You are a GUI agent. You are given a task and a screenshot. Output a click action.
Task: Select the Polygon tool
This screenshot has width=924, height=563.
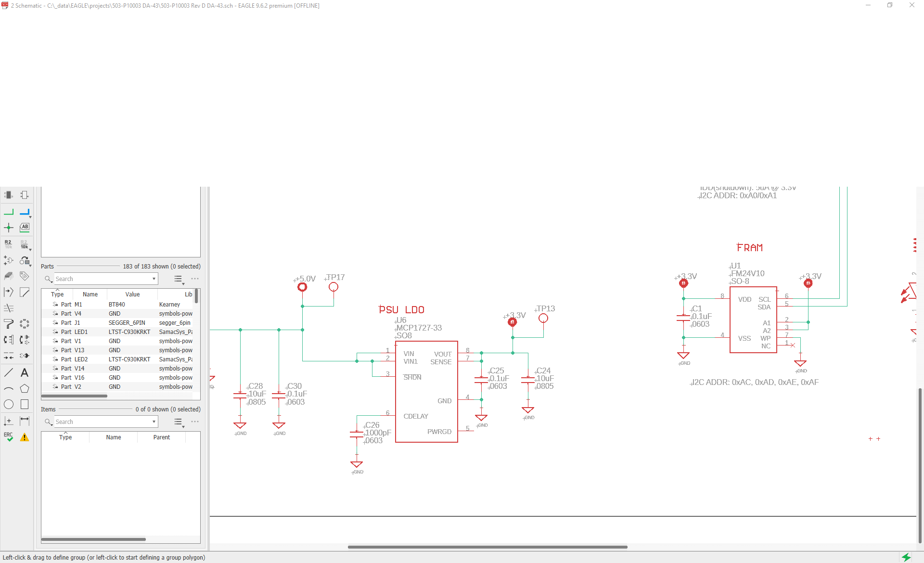point(25,388)
